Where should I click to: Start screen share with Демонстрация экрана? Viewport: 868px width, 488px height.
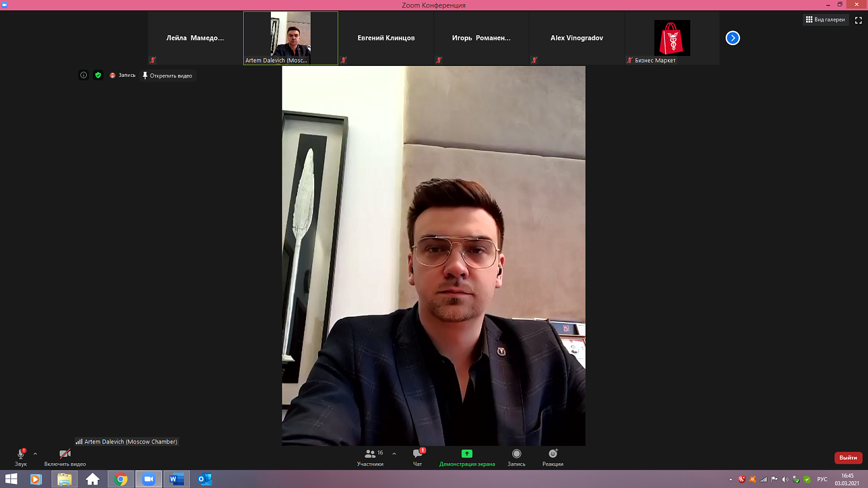(x=467, y=457)
